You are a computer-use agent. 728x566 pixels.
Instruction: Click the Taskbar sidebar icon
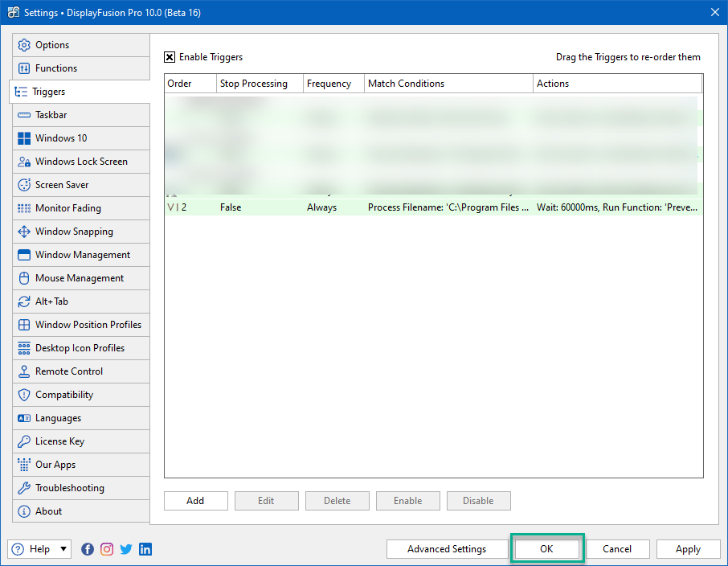(23, 115)
